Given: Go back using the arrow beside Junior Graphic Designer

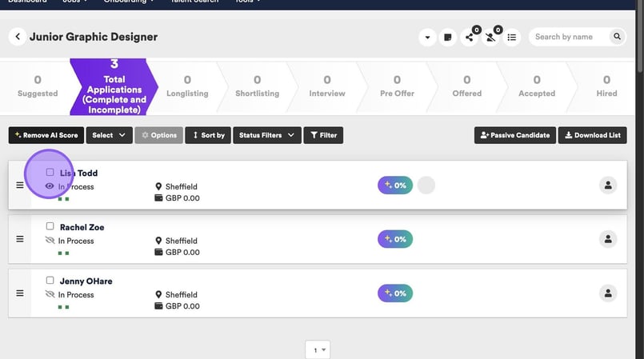Looking at the screenshot, I should [x=18, y=37].
